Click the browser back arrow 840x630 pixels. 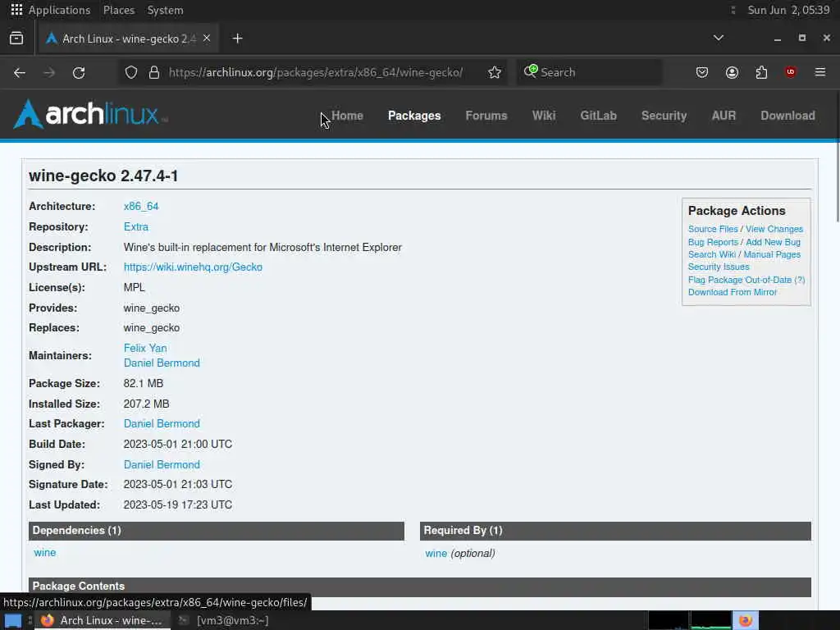coord(20,72)
